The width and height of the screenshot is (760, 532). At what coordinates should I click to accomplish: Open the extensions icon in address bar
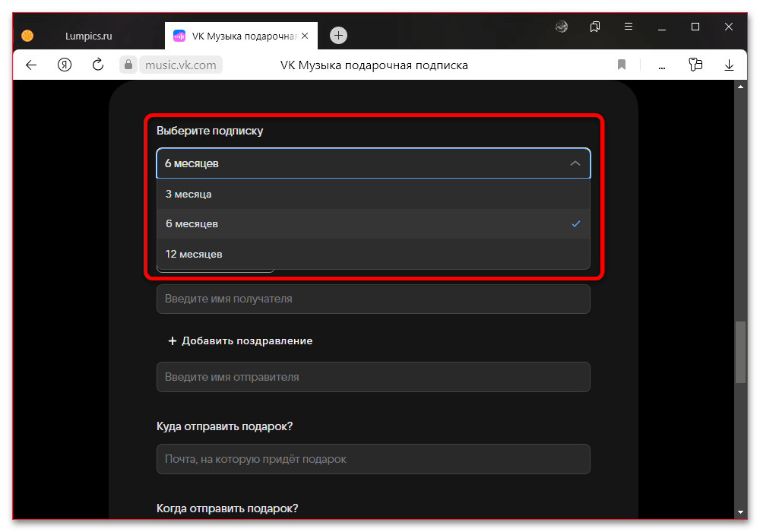[x=695, y=65]
